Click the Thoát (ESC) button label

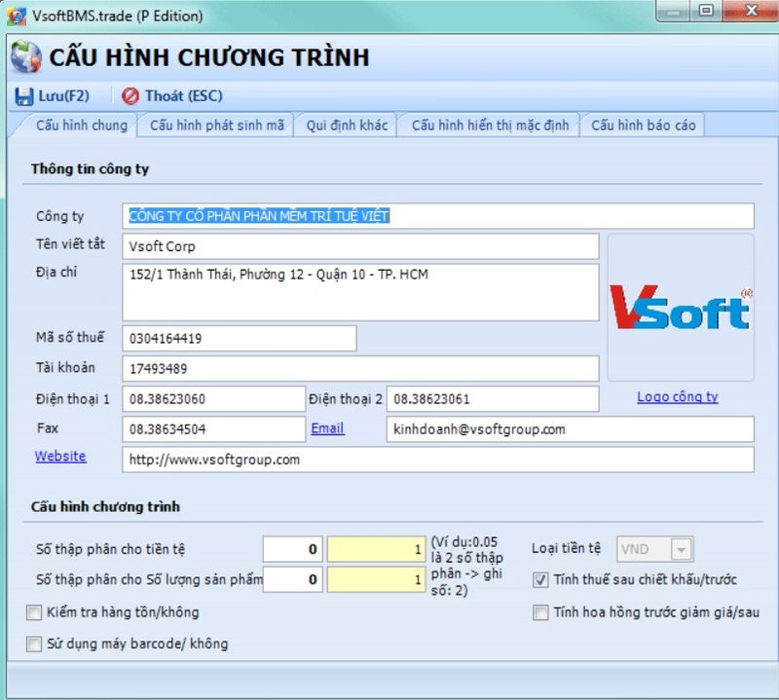tap(184, 95)
